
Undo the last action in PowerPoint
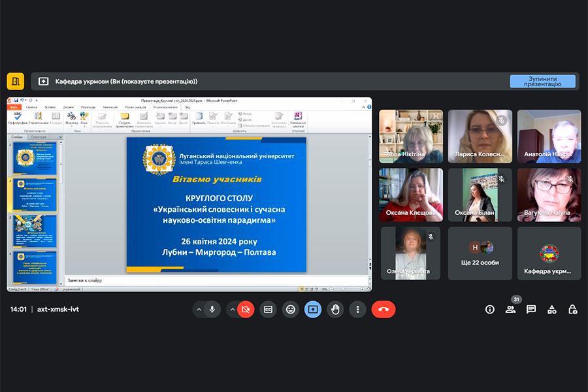[22, 101]
